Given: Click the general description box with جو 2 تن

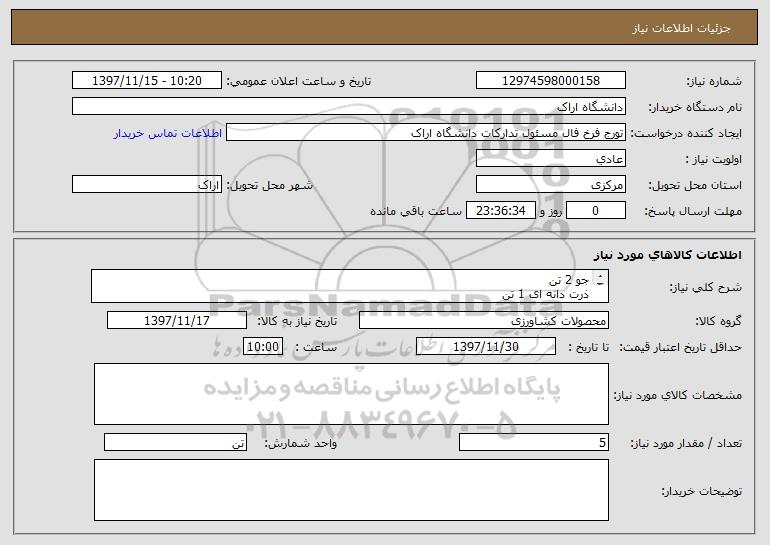Looking at the screenshot, I should [350, 286].
